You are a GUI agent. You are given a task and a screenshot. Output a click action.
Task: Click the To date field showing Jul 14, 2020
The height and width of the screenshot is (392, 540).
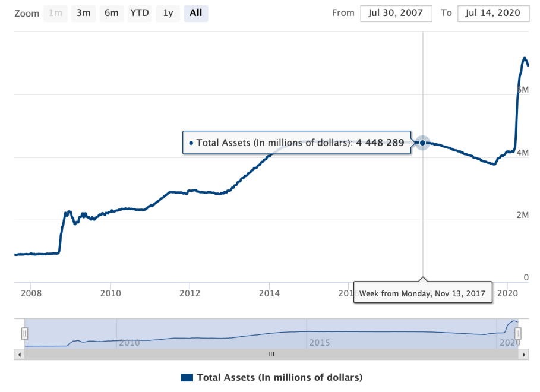pos(493,13)
